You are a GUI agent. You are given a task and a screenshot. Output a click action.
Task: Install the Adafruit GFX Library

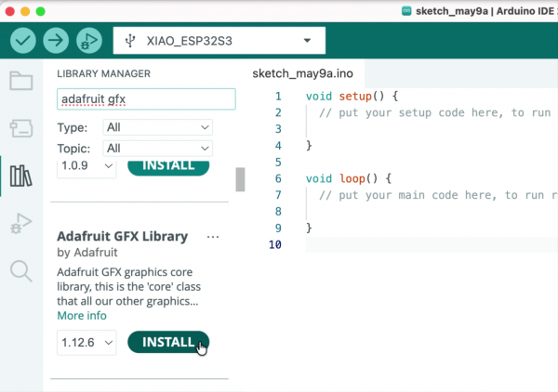[x=168, y=342]
